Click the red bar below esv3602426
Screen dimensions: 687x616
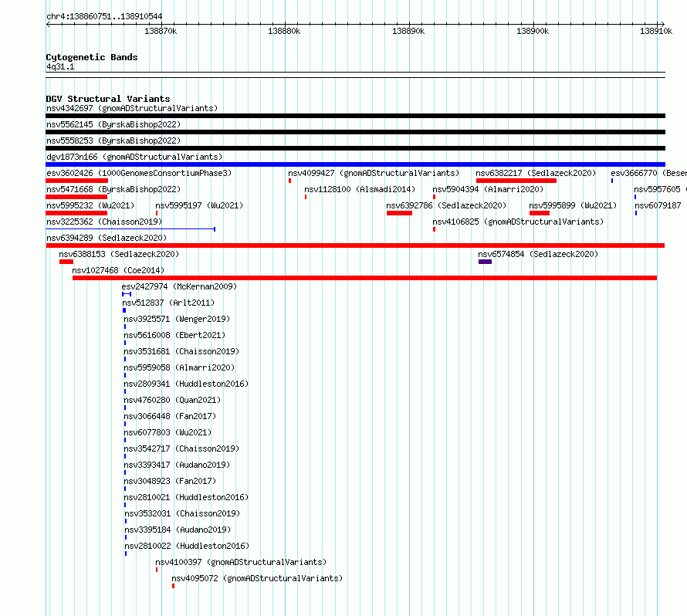(76, 181)
